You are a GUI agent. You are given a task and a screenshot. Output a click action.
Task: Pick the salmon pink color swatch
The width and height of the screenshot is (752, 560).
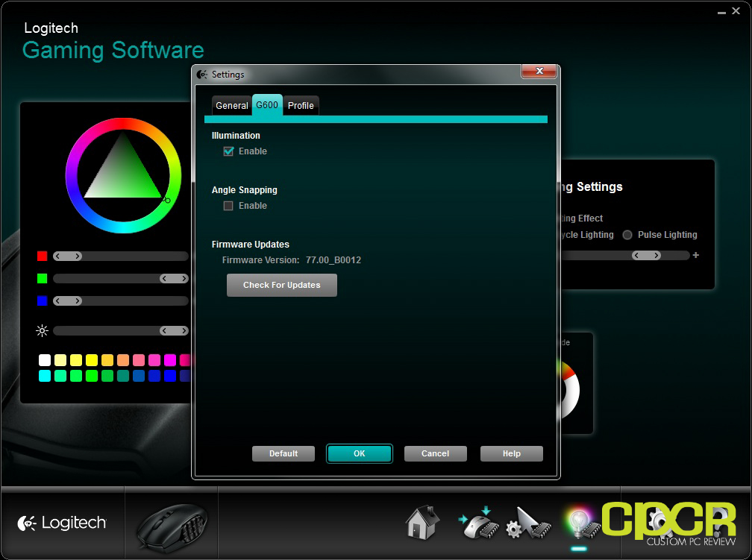tap(139, 360)
